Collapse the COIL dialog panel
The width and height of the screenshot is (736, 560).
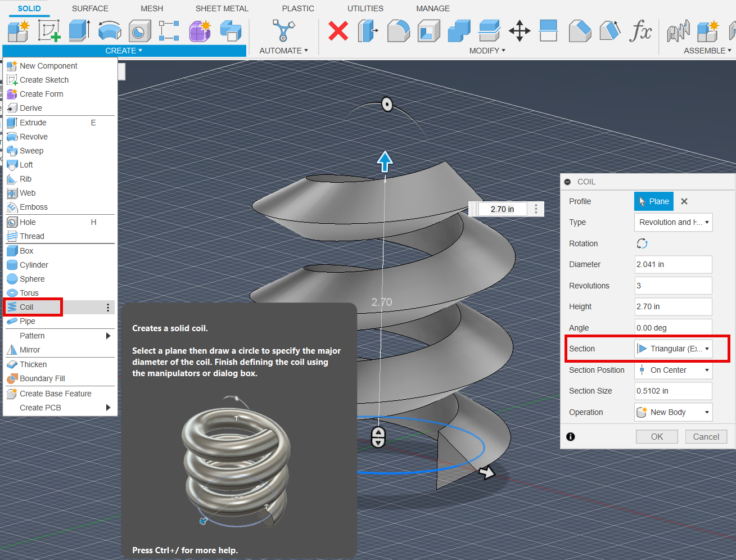pos(567,182)
